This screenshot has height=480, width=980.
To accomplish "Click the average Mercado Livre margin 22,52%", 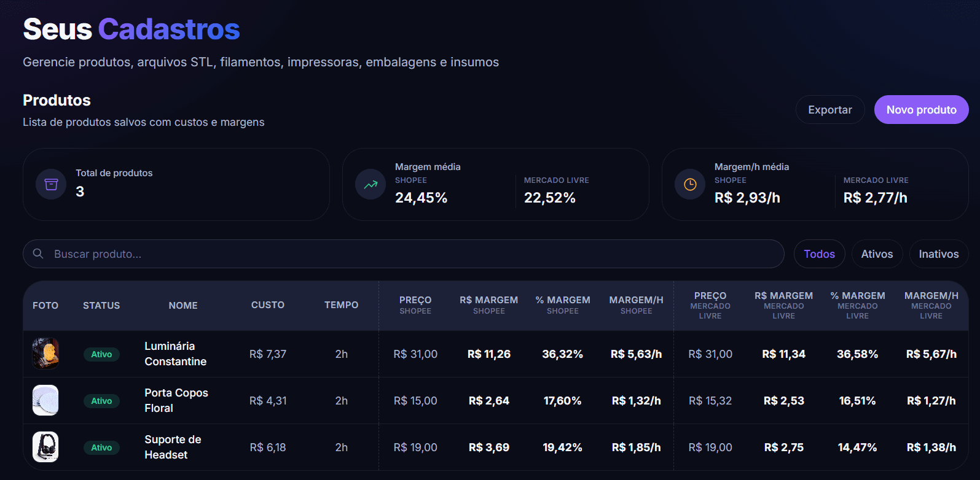I will pyautogui.click(x=550, y=198).
